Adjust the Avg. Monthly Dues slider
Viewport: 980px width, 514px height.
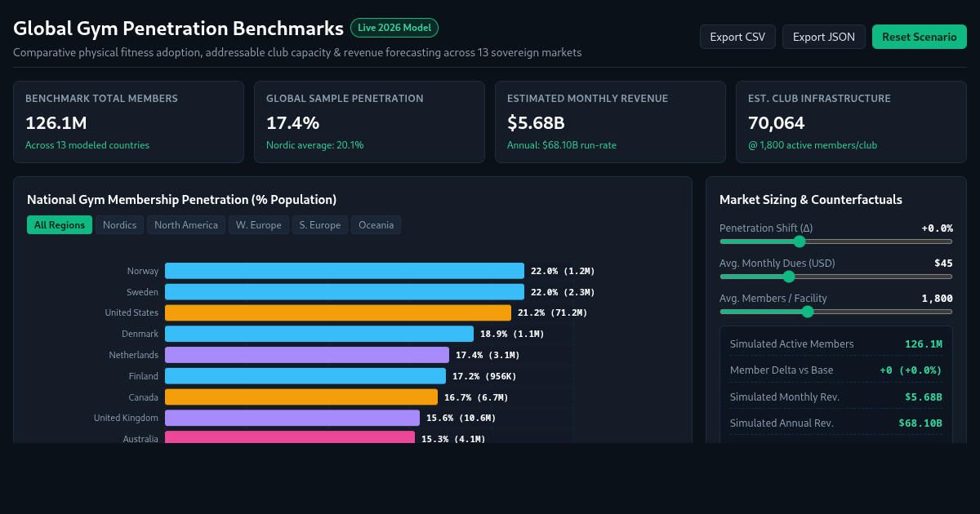(x=835, y=277)
